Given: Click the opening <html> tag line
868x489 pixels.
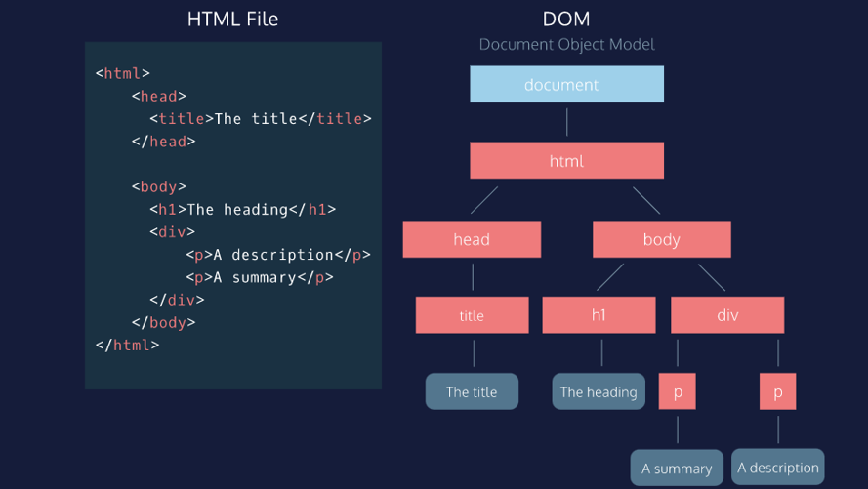Looking at the screenshot, I should point(123,73).
